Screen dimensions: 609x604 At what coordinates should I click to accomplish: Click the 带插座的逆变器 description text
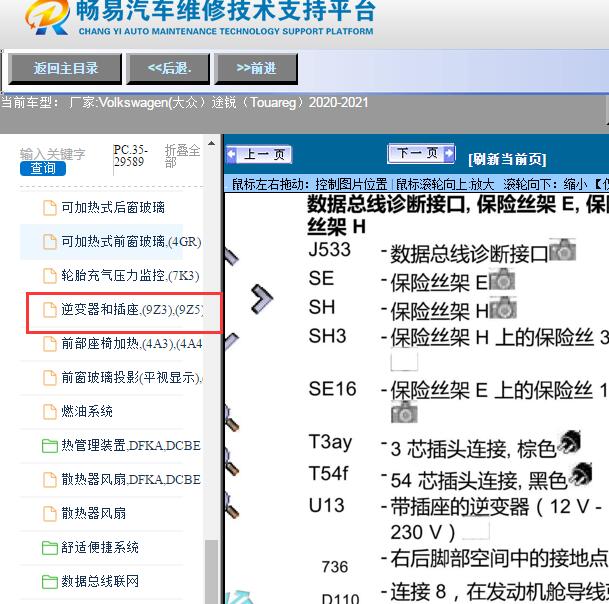(x=497, y=519)
